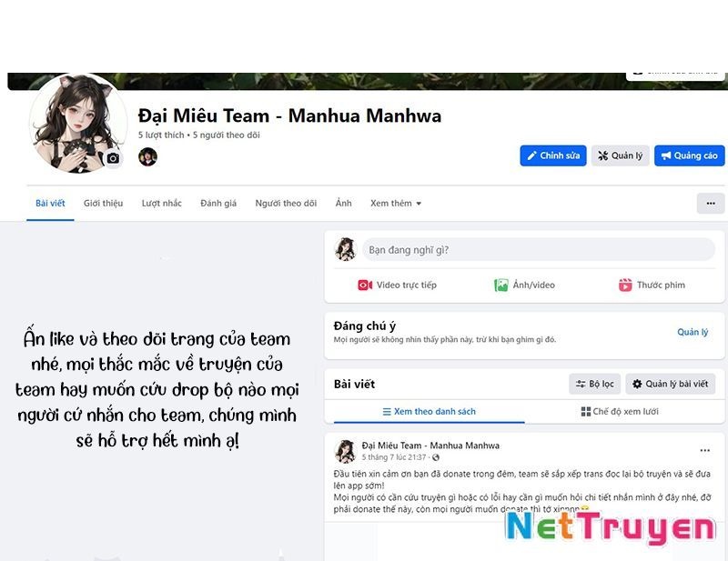Switch to Chế độ xem lưới view

tap(620, 411)
